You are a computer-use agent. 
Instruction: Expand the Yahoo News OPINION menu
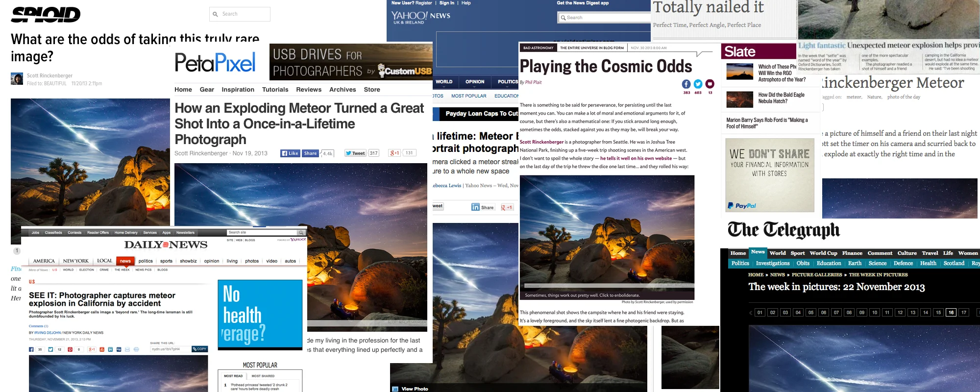pyautogui.click(x=475, y=82)
